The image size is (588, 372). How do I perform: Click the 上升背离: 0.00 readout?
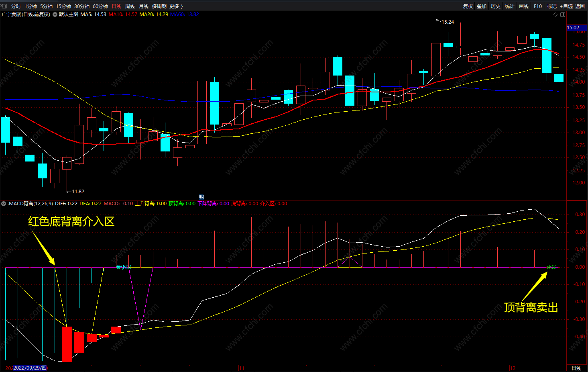(x=151, y=204)
